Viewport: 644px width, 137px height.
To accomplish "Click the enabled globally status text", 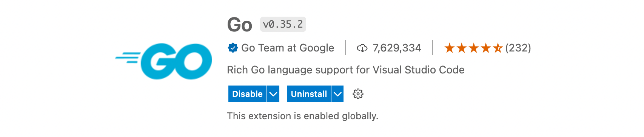I will (x=303, y=116).
